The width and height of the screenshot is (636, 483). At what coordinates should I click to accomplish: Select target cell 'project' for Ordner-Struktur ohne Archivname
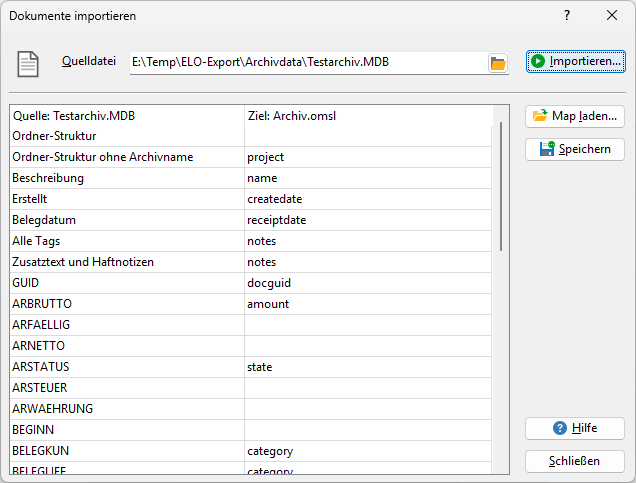tap(368, 157)
